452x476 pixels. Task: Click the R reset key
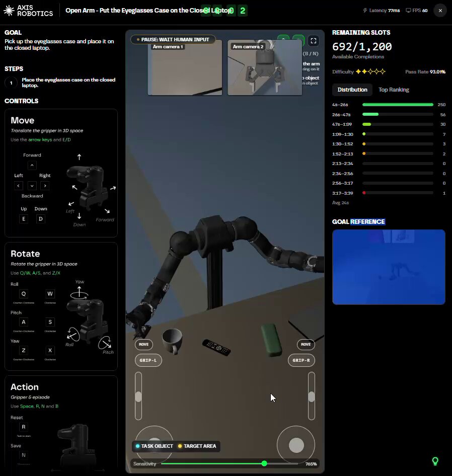click(24, 427)
